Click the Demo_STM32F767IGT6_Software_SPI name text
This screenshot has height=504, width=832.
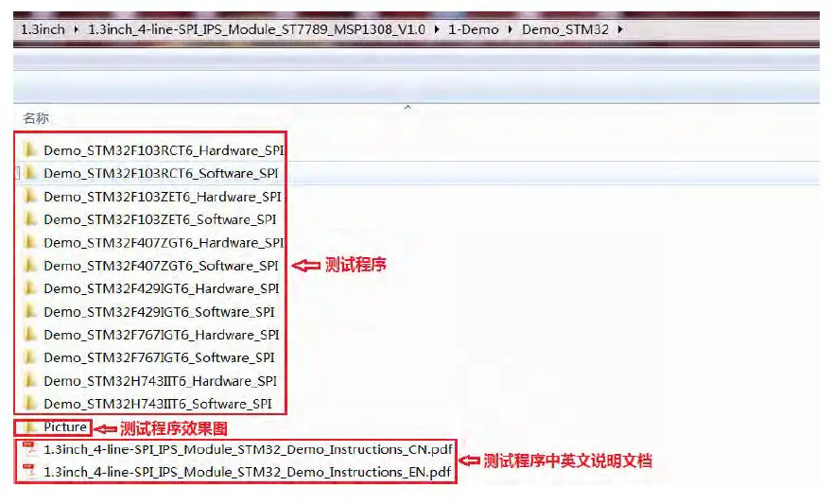click(159, 358)
